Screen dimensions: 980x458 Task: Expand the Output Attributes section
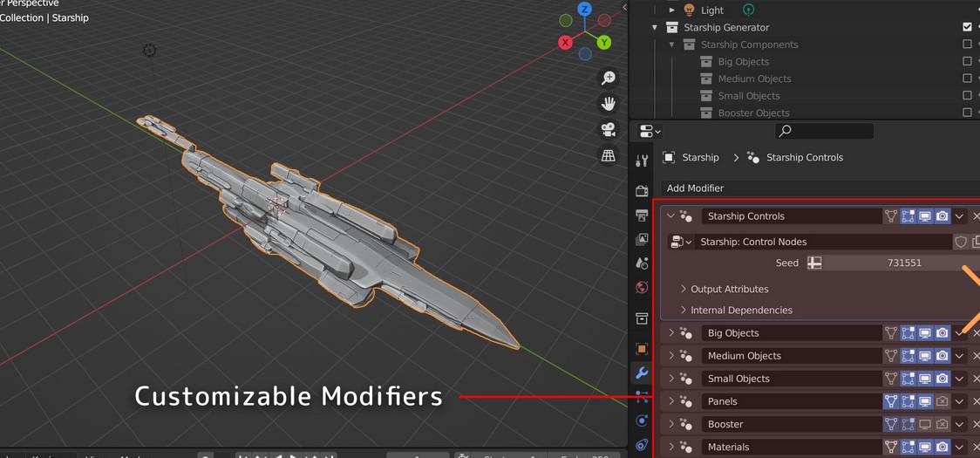(x=729, y=289)
